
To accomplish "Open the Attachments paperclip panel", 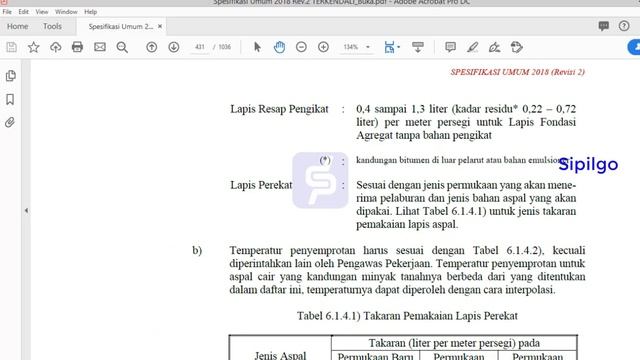I will coord(10,122).
